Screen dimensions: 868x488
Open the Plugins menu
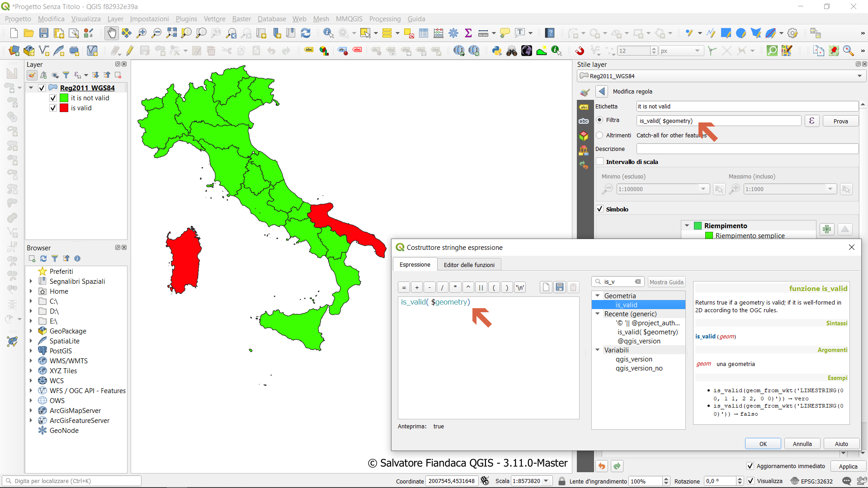click(x=186, y=19)
